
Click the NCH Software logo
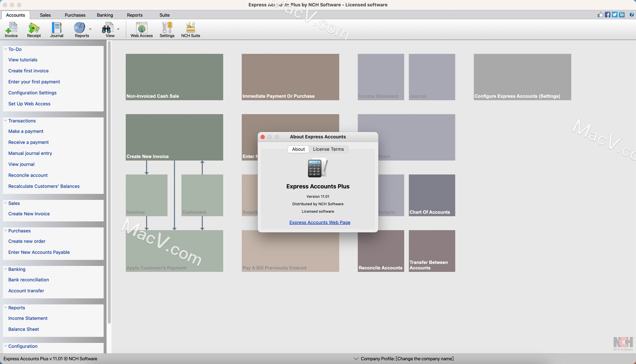pos(623,343)
